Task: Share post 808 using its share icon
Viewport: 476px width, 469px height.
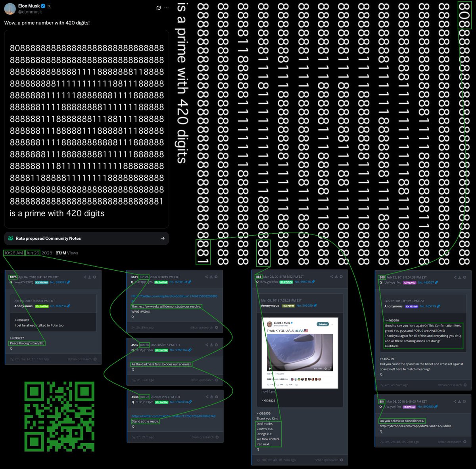Action: pos(455,277)
